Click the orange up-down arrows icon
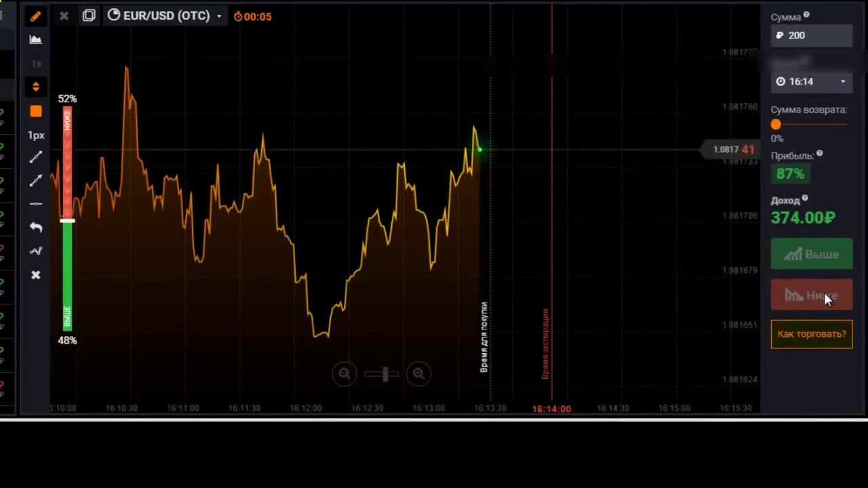The height and width of the screenshot is (488, 868). (x=36, y=87)
